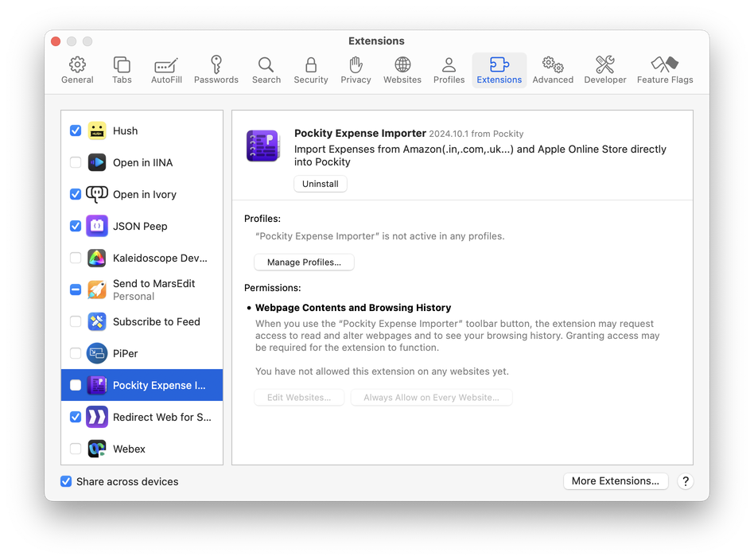The image size is (754, 560).
Task: Enable the Subscribe to Feed checkbox
Action: click(x=76, y=321)
